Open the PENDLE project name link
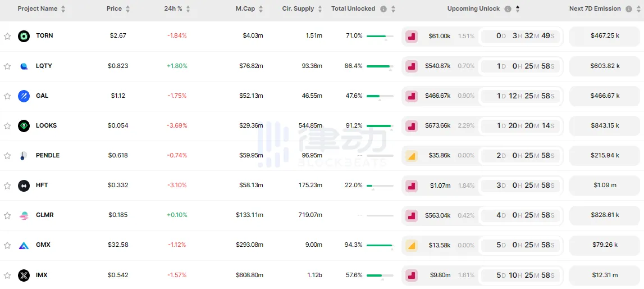Image resolution: width=644 pixels, height=289 pixels. click(x=47, y=155)
